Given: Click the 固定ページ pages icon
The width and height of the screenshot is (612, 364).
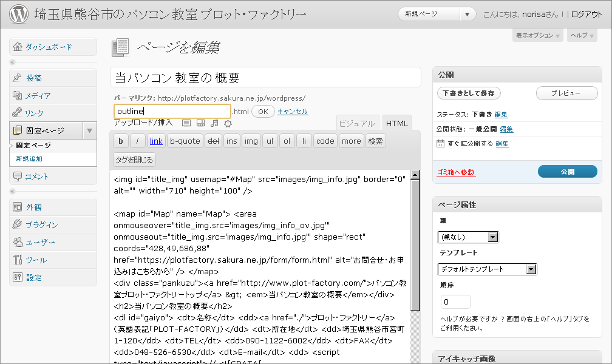Looking at the screenshot, I should [x=18, y=130].
